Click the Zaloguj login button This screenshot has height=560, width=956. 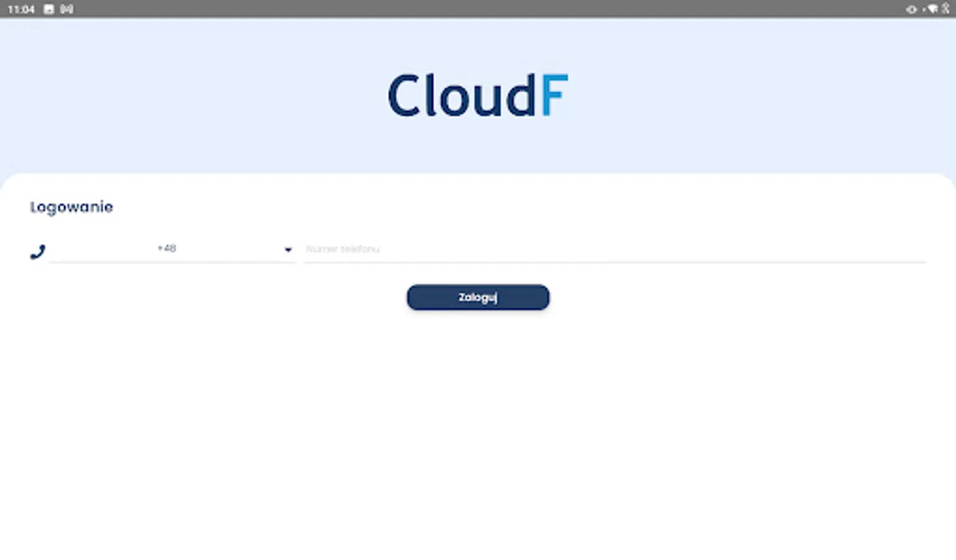pos(478,297)
